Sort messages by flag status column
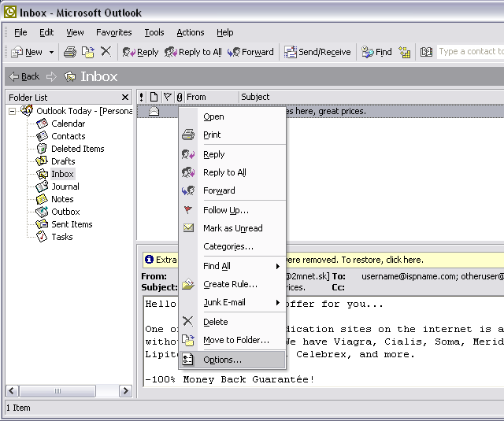 167,97
